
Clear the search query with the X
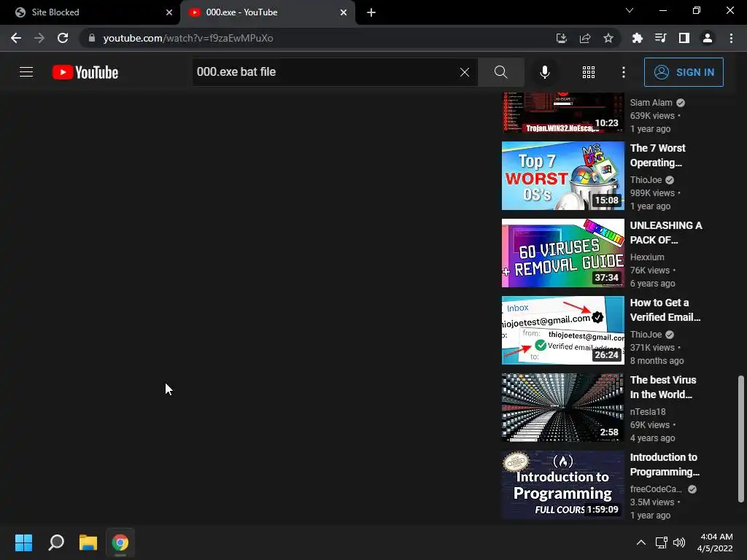[465, 72]
